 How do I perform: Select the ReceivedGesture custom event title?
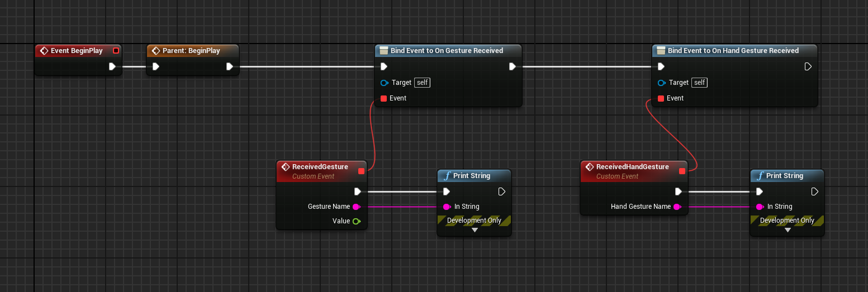coord(320,167)
